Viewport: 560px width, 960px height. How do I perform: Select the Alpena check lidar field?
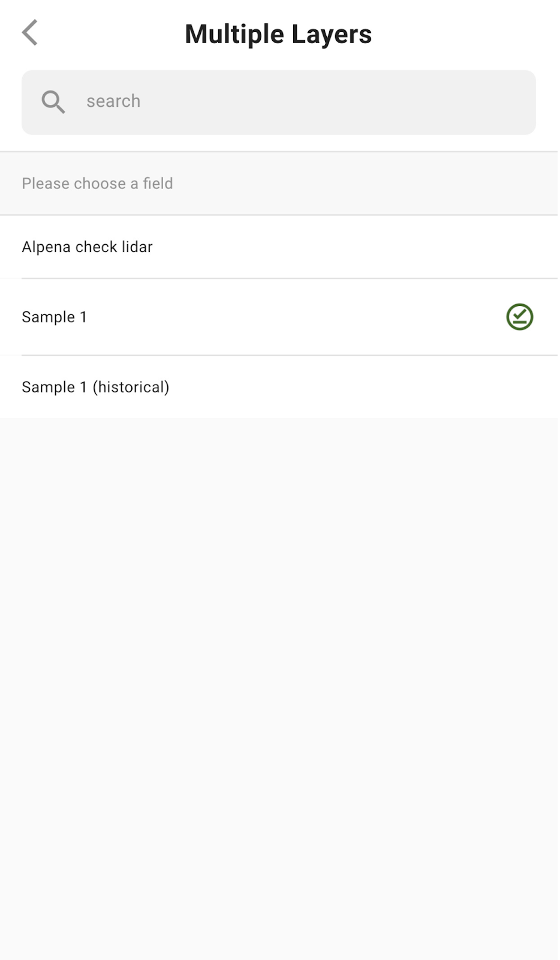click(240, 247)
